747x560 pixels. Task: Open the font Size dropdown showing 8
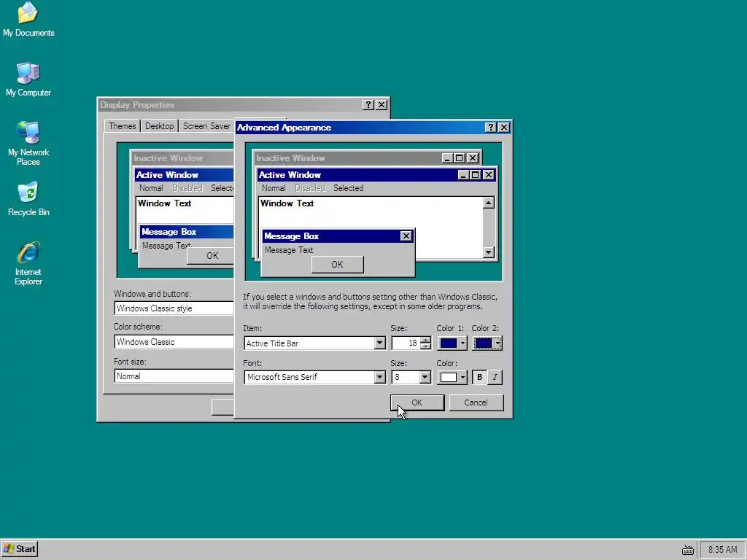[425, 377]
